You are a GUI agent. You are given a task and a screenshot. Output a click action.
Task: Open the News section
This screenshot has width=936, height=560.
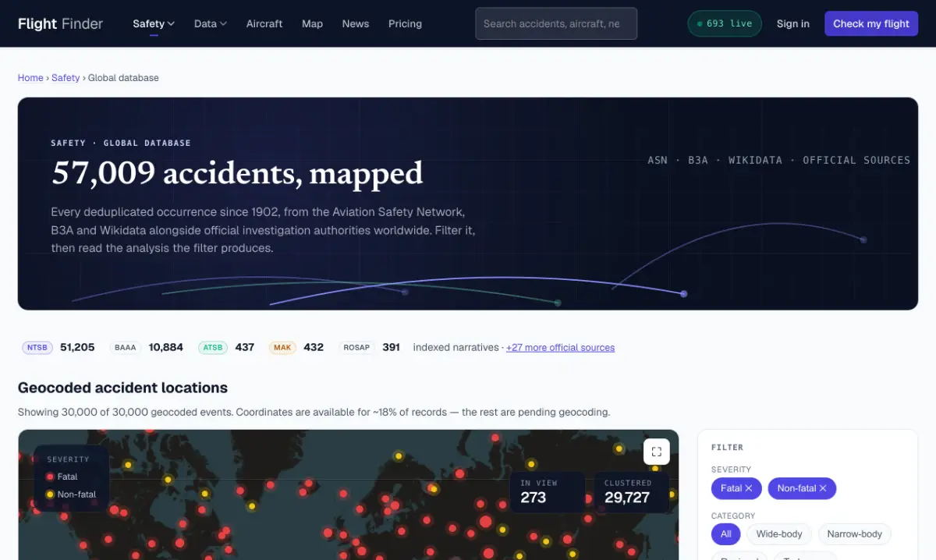(356, 23)
